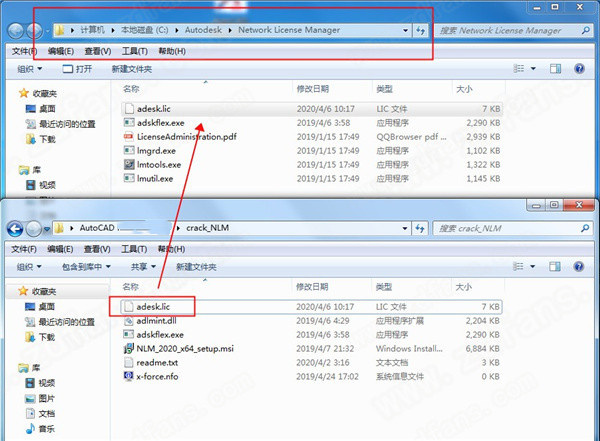Screen dimensions: 600x441
Task: Expand the 包含到库中 dropdown
Action: (x=86, y=267)
